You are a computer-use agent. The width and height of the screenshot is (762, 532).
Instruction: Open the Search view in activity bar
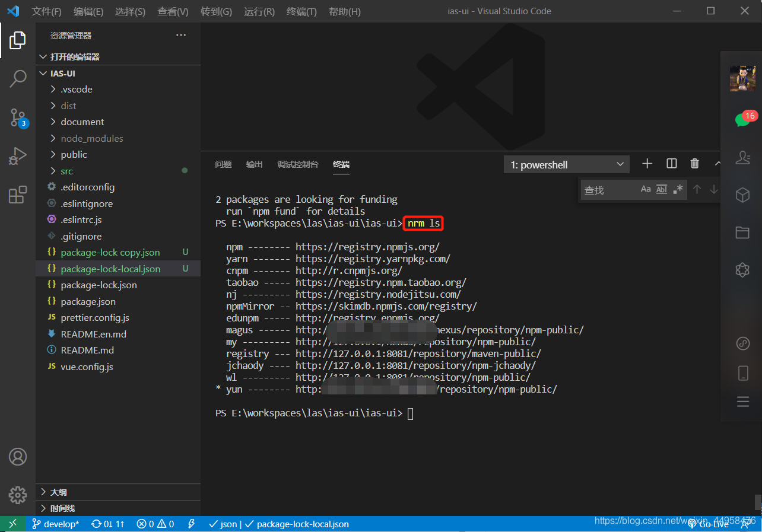(x=18, y=78)
